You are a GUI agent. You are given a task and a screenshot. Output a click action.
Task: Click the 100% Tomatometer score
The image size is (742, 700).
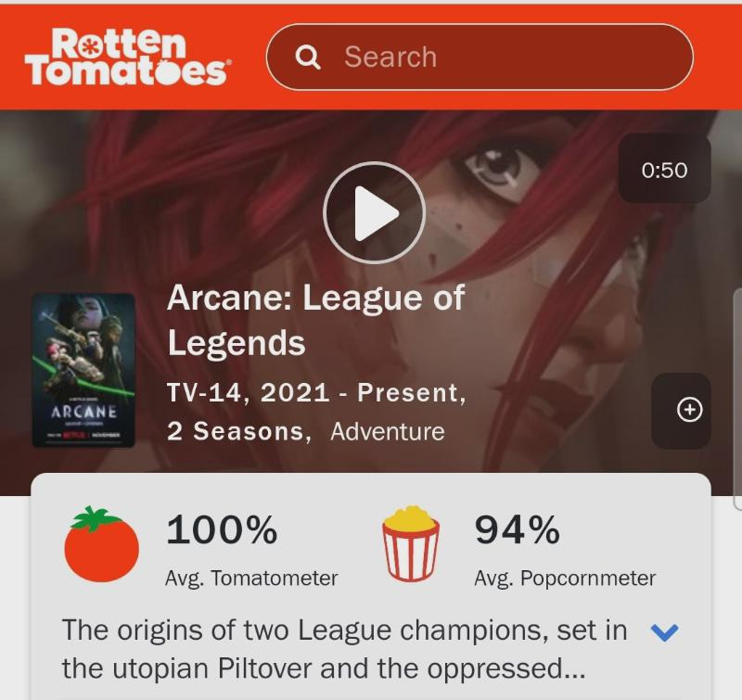(222, 529)
